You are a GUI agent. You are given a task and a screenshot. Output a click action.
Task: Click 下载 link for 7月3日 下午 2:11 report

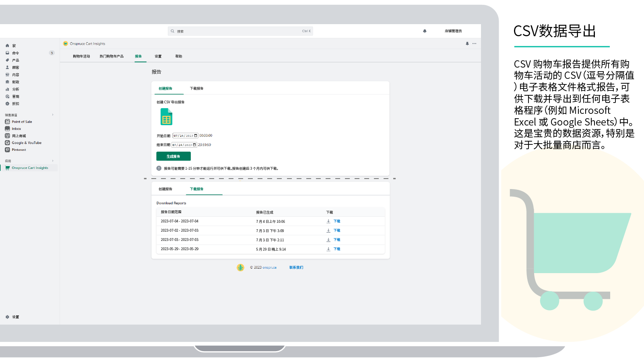[337, 240]
